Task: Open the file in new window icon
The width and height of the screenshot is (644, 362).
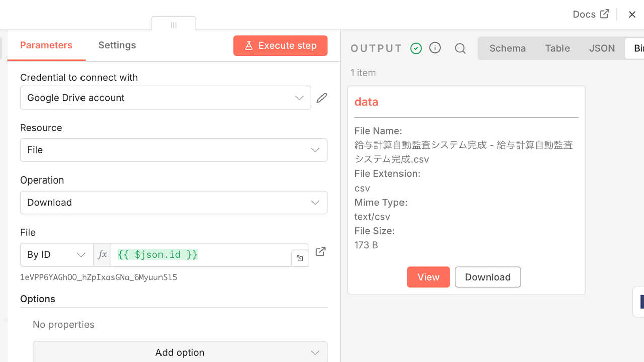Action: tap(320, 252)
